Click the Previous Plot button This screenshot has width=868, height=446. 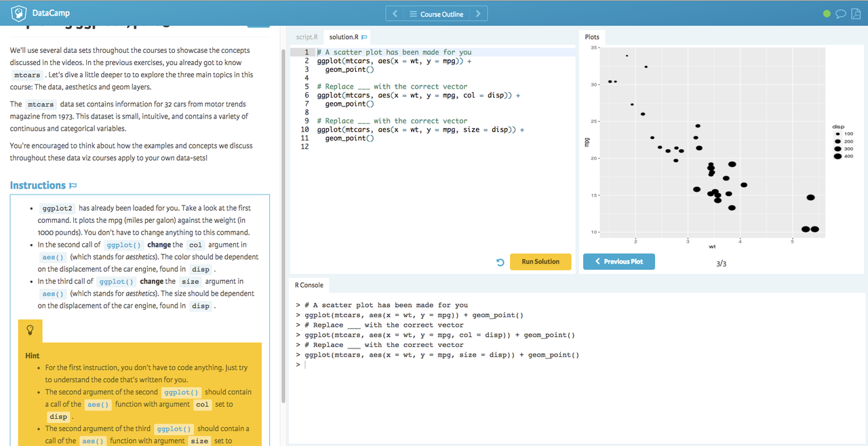(x=619, y=262)
